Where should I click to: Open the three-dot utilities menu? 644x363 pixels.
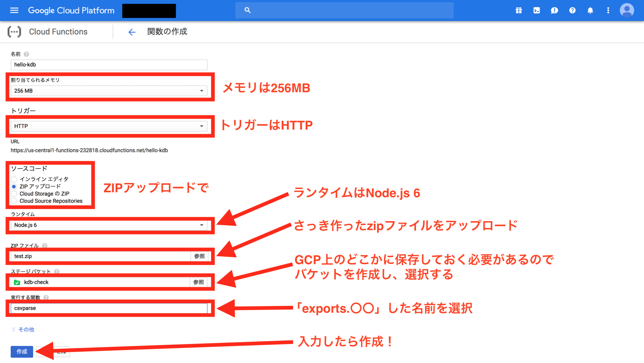tap(608, 10)
